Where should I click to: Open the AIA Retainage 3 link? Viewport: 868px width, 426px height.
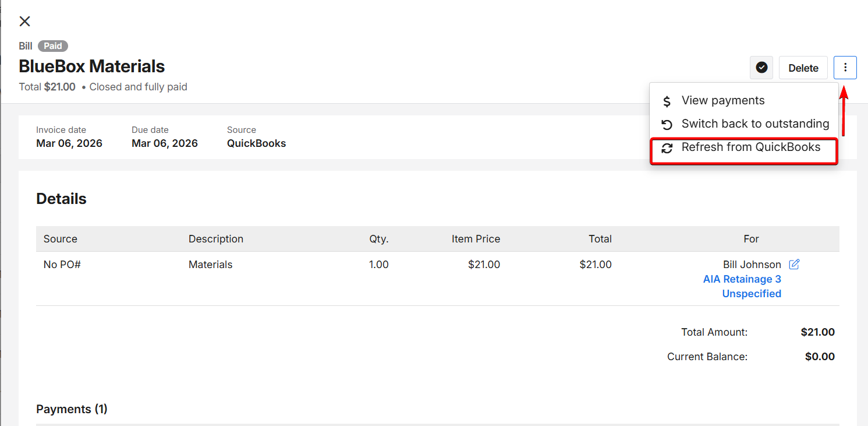[x=742, y=279]
